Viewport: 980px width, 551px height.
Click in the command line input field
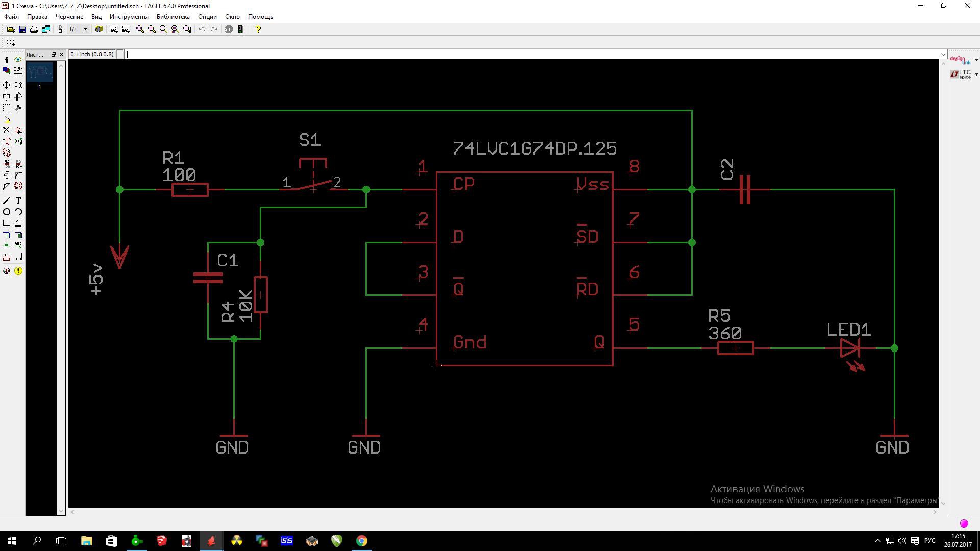510,54
